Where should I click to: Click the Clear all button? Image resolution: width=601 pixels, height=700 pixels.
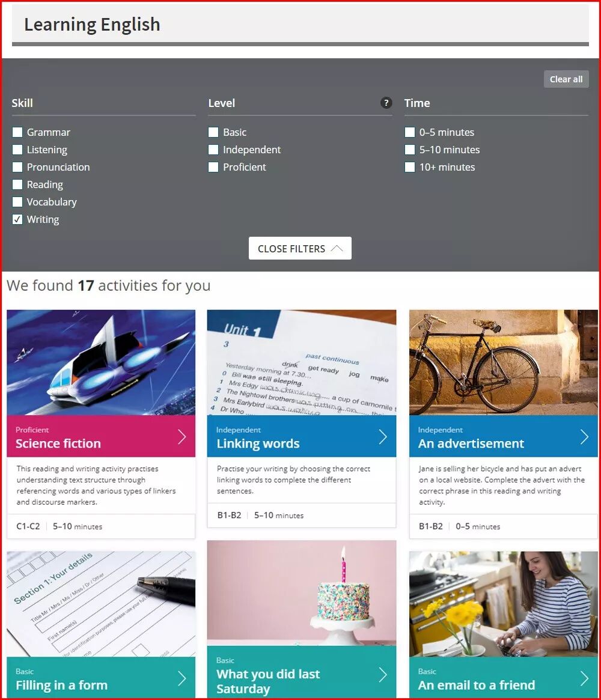566,79
